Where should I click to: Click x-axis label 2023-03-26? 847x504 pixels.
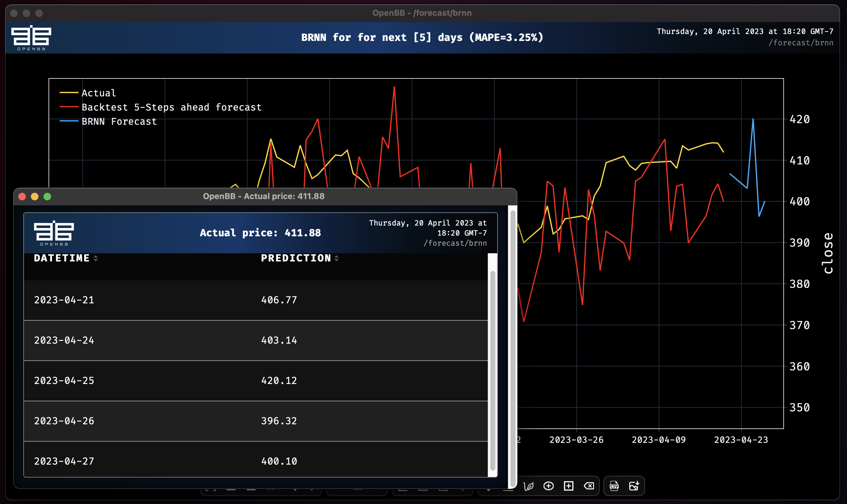(x=576, y=440)
